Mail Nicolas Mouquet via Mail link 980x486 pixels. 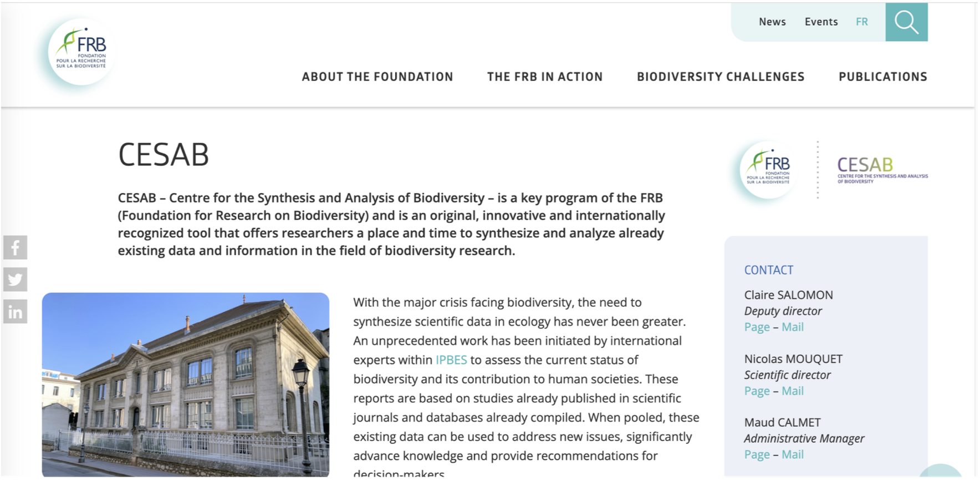click(x=793, y=391)
